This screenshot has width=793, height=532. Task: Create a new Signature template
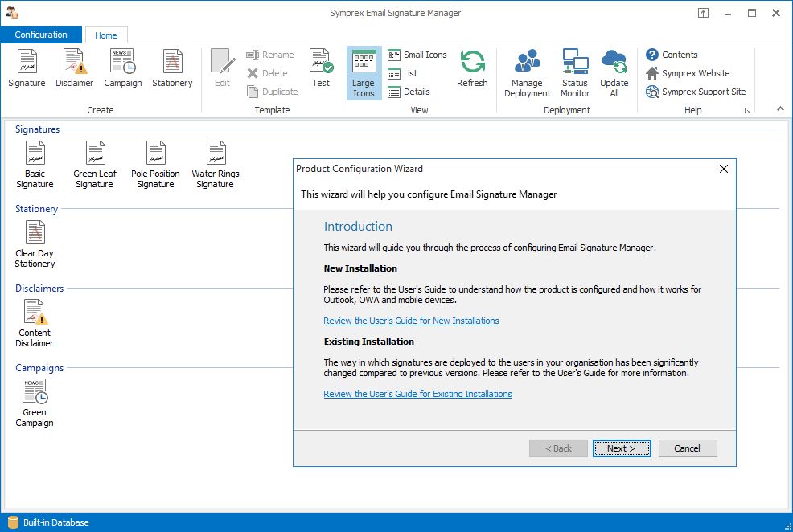[x=27, y=68]
